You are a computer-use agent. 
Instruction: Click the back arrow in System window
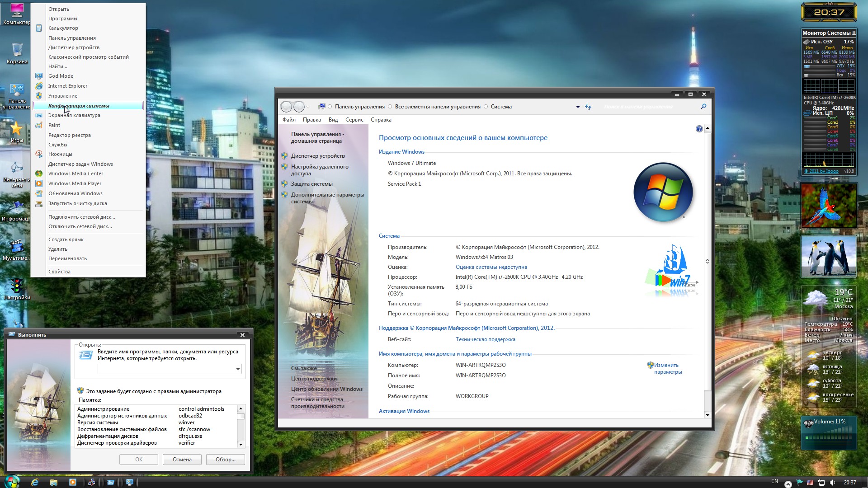pyautogui.click(x=286, y=107)
